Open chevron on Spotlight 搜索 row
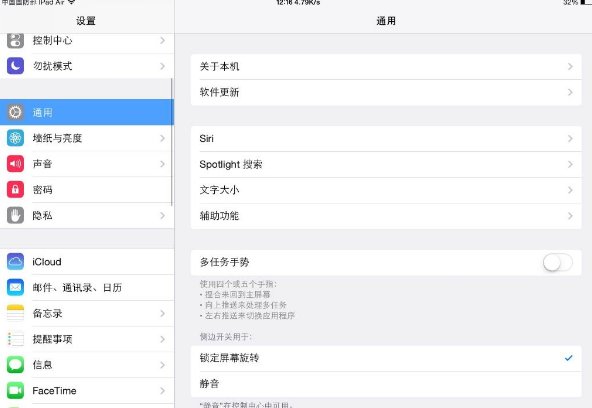Image resolution: width=592 pixels, height=408 pixels. [x=570, y=165]
